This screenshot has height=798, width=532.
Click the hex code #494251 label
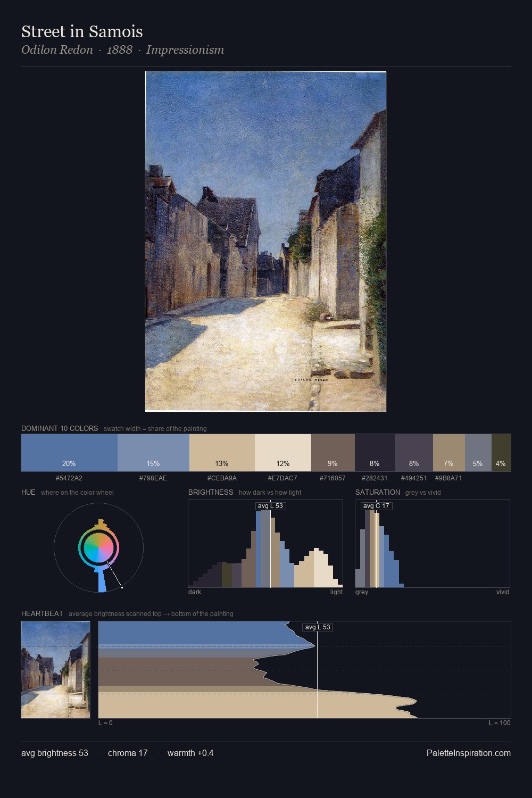[x=414, y=478]
